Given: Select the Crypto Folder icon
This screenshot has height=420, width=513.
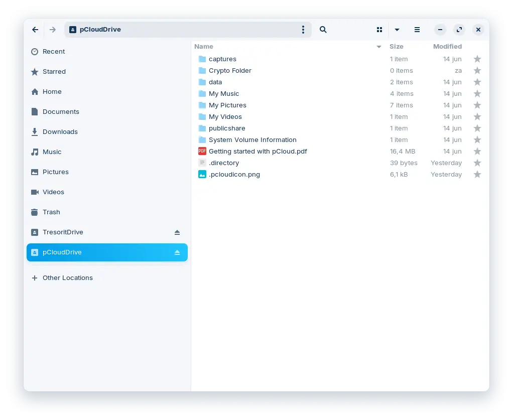Looking at the screenshot, I should (202, 70).
